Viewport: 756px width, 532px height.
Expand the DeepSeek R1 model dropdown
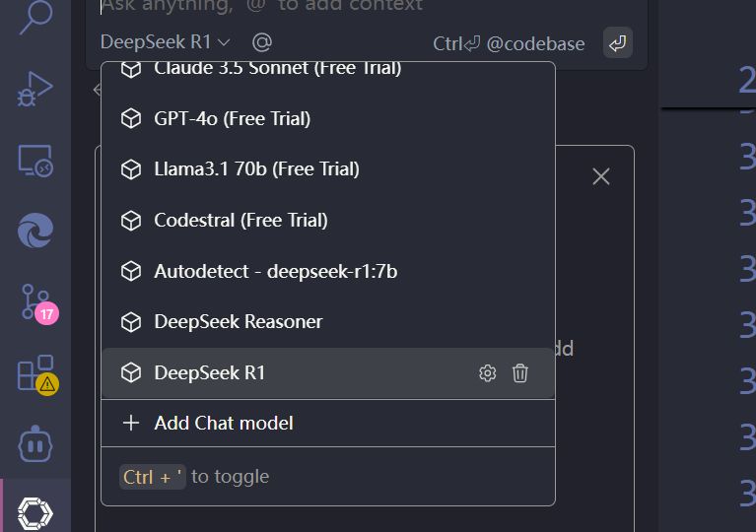[165, 42]
